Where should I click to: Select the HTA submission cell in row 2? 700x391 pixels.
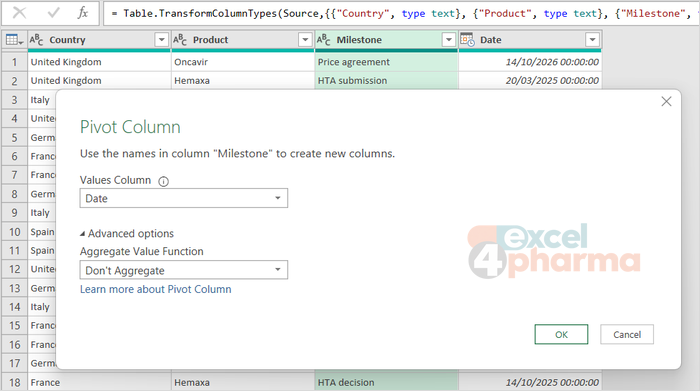(387, 81)
